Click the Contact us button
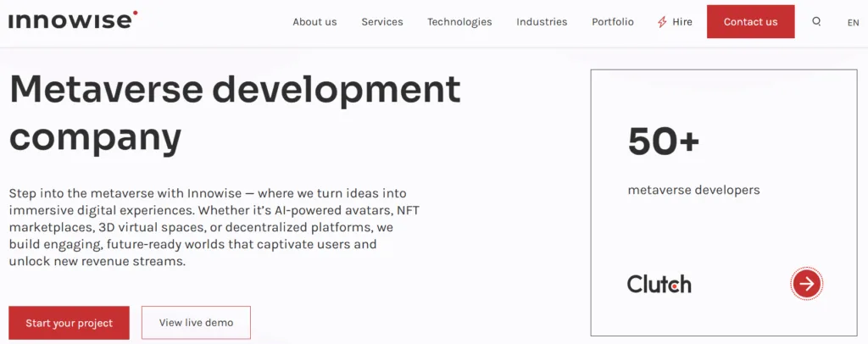868x344 pixels. click(x=751, y=21)
